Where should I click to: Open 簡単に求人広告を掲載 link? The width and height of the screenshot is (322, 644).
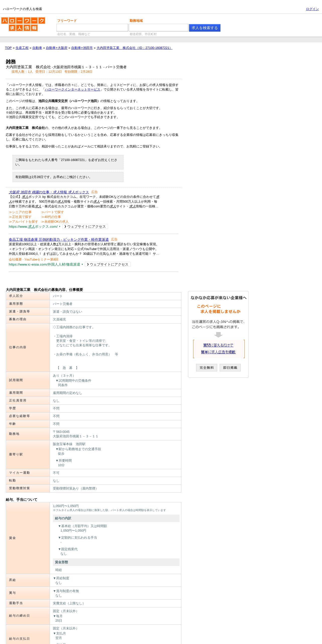point(218,352)
